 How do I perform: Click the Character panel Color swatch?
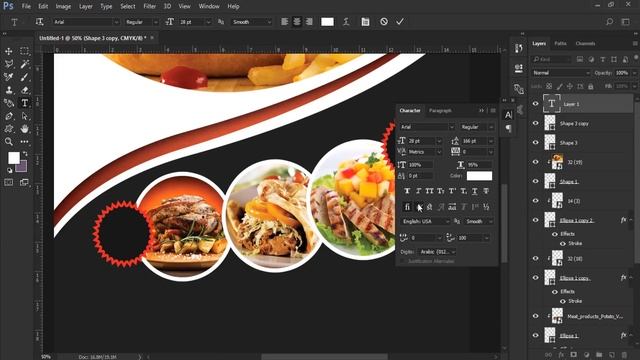tap(479, 176)
